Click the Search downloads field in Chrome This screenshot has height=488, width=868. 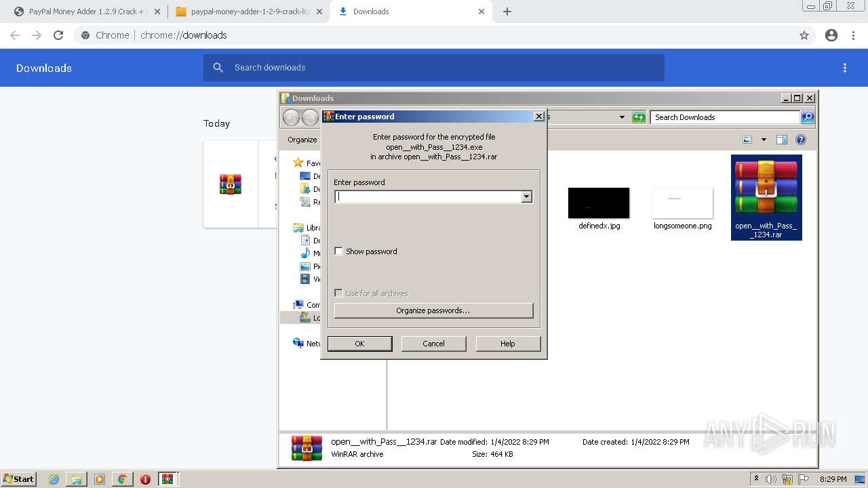[434, 68]
